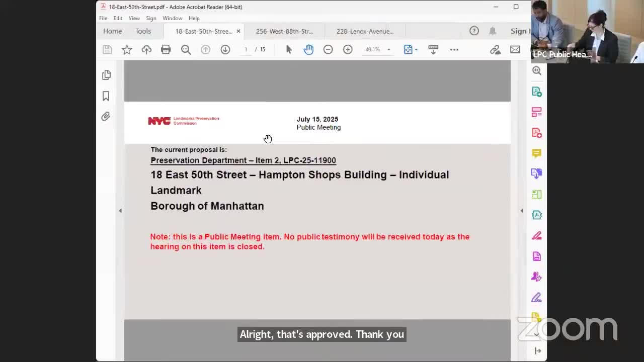Open the Combine Files tool

(537, 173)
